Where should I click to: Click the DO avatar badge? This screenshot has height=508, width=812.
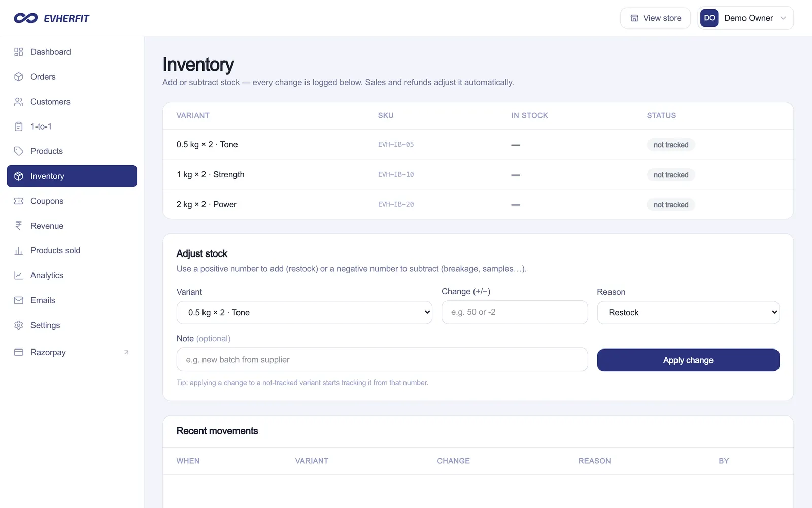709,18
